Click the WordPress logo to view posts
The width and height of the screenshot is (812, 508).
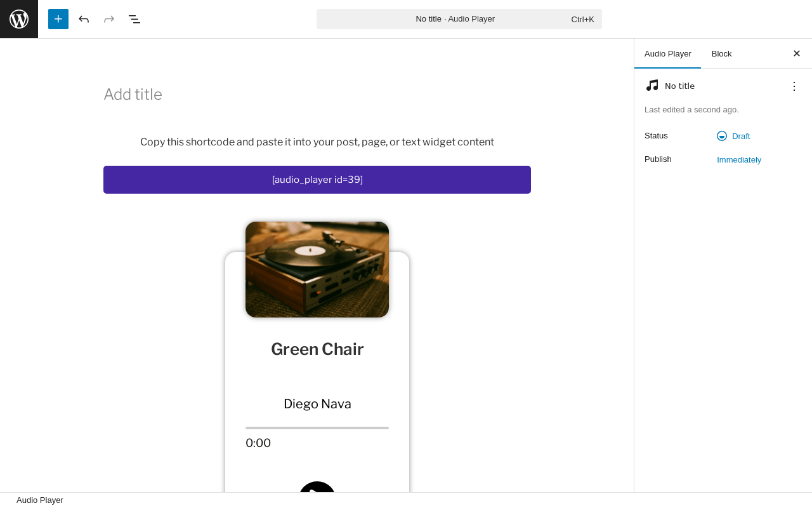19,19
